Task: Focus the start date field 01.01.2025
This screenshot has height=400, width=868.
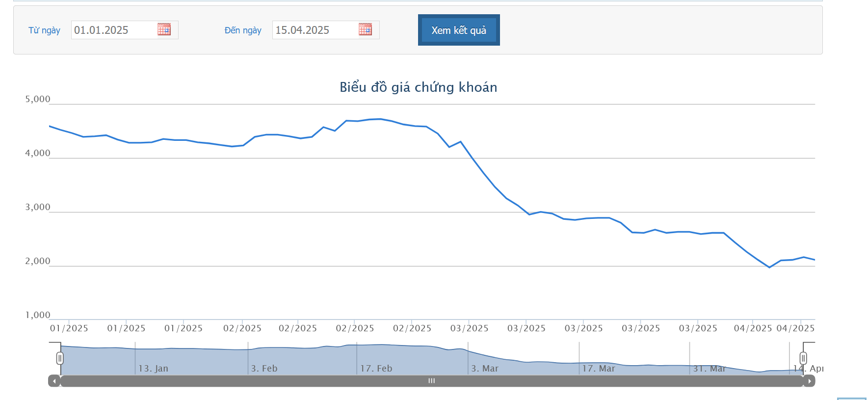Action: point(113,30)
